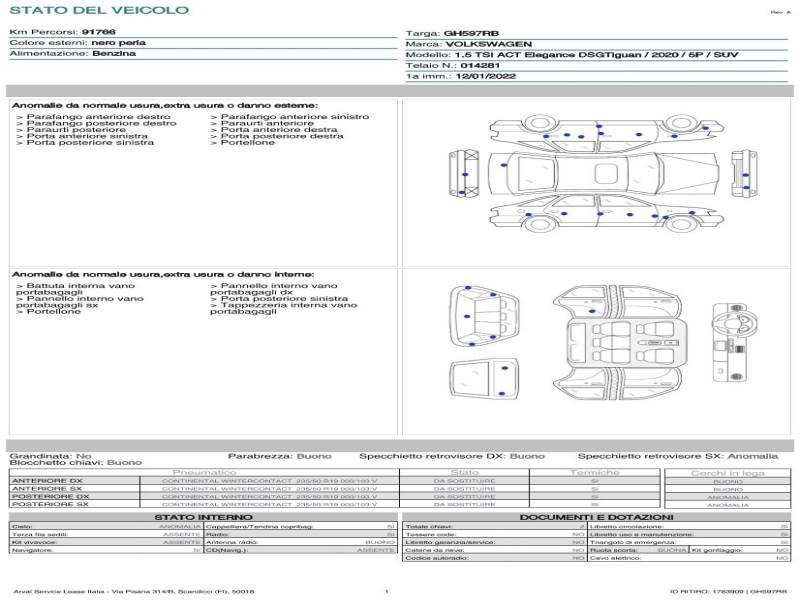Screen dimensions: 800x600
Task: Click the top-view car body diagram
Action: tap(604, 173)
